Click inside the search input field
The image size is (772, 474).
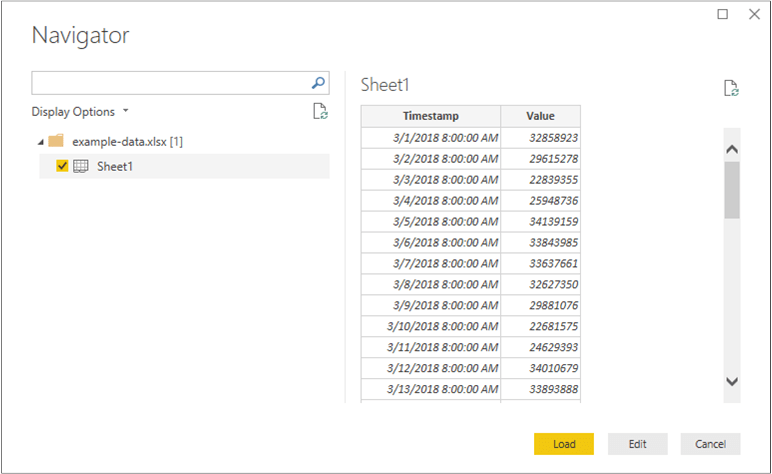click(170, 83)
